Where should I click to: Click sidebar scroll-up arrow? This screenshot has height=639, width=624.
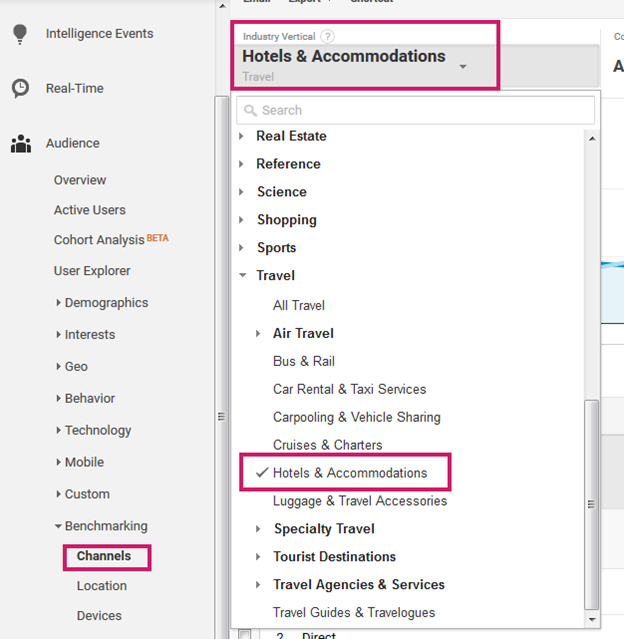222,6
